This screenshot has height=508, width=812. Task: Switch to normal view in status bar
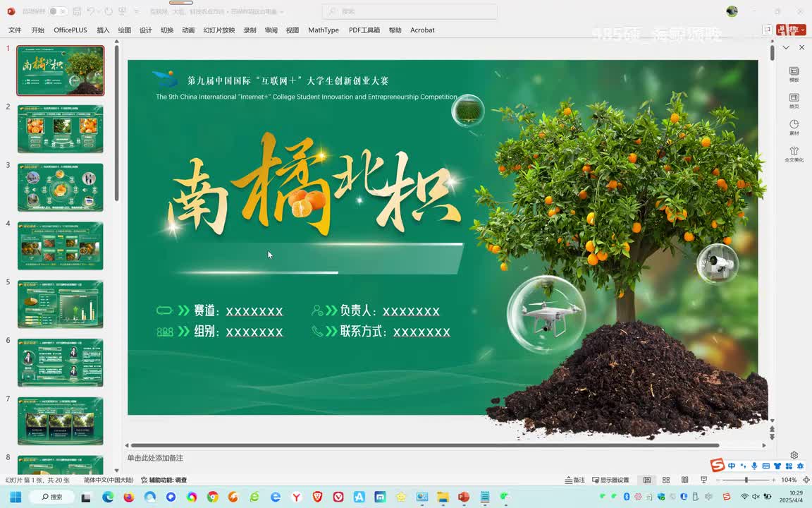[647, 480]
